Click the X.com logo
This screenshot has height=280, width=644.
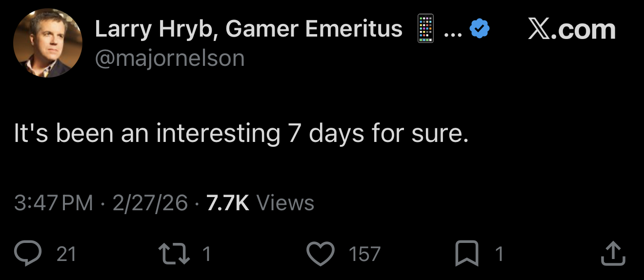(572, 29)
